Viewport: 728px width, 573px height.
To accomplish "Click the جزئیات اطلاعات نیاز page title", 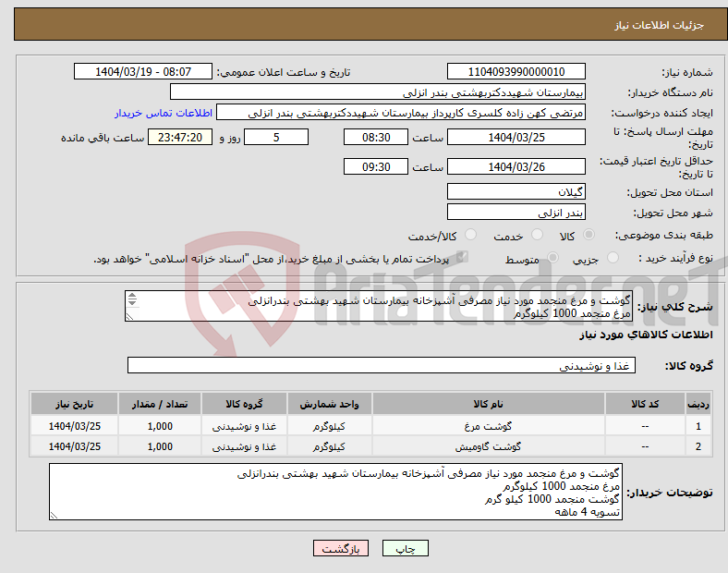I will point(660,25).
